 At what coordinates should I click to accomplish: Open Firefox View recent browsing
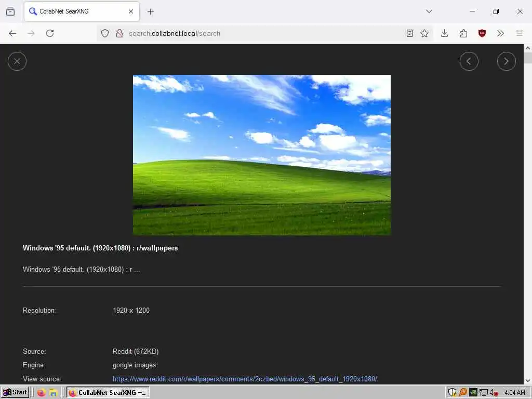[x=10, y=11]
